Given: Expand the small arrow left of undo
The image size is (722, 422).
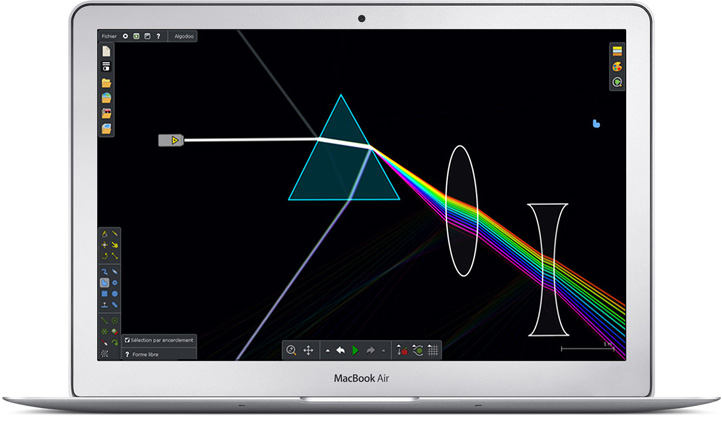Looking at the screenshot, I should coord(327,351).
